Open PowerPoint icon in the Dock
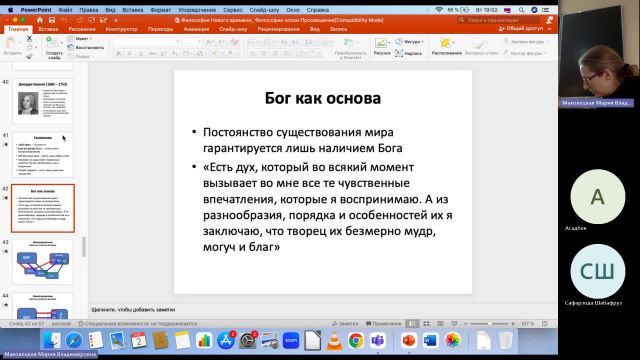The height and width of the screenshot is (360, 640). (x=409, y=340)
